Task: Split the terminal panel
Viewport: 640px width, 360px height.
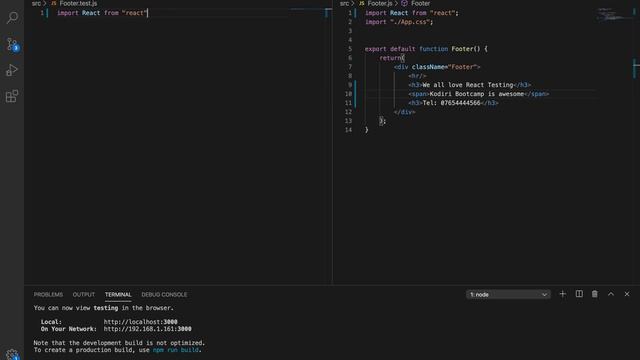Action: coord(579,294)
